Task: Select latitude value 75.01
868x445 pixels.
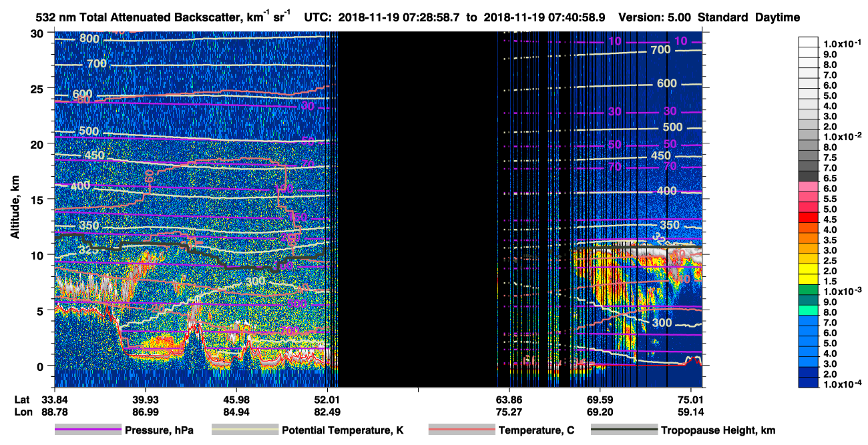Action: coord(691,398)
